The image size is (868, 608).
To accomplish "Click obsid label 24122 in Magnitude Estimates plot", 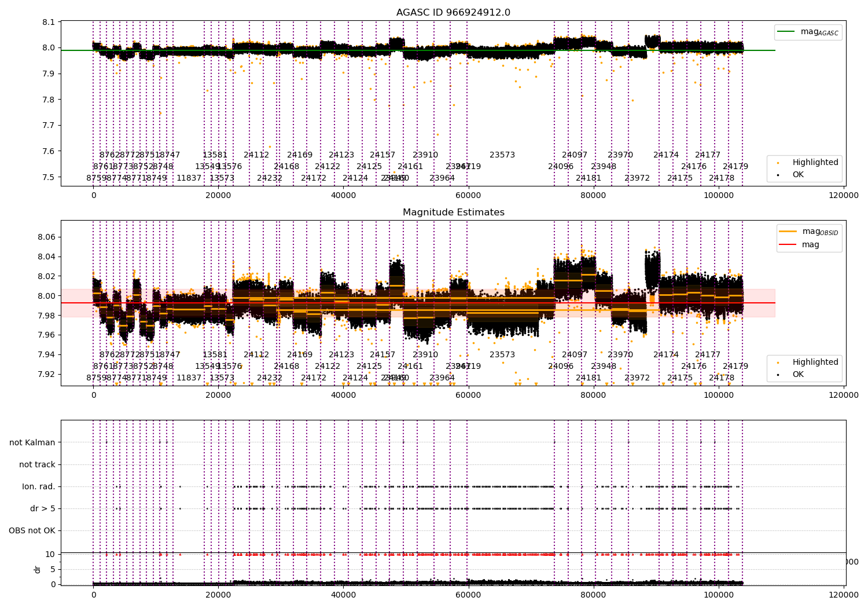I will pyautogui.click(x=328, y=367).
